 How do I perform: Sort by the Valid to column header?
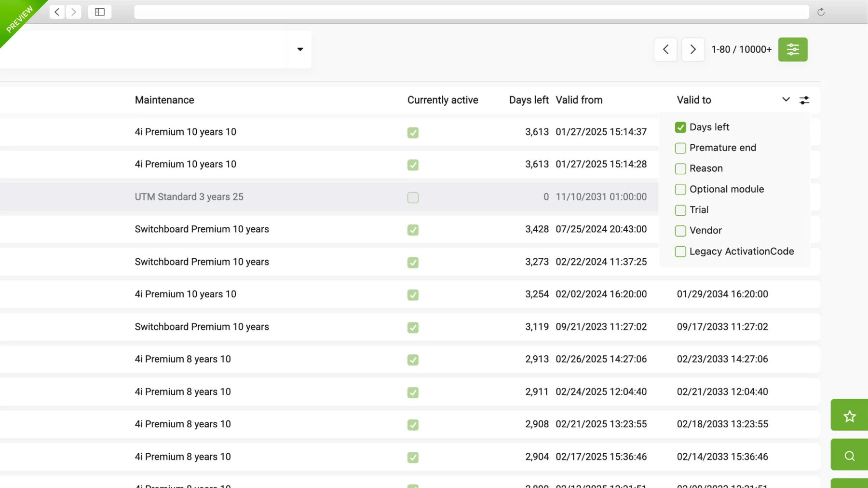tap(694, 100)
